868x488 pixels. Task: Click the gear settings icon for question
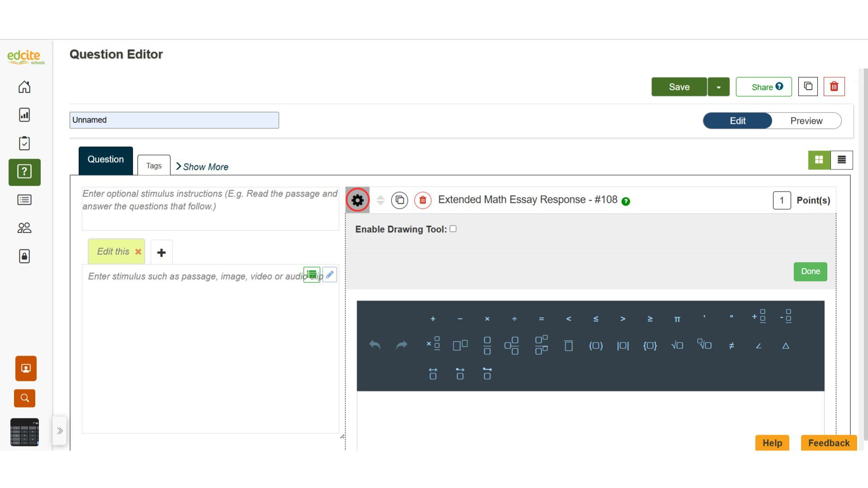tap(357, 200)
